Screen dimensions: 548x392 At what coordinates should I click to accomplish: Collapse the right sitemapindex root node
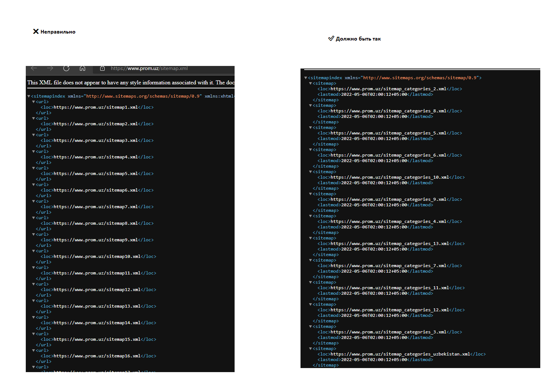coord(306,78)
